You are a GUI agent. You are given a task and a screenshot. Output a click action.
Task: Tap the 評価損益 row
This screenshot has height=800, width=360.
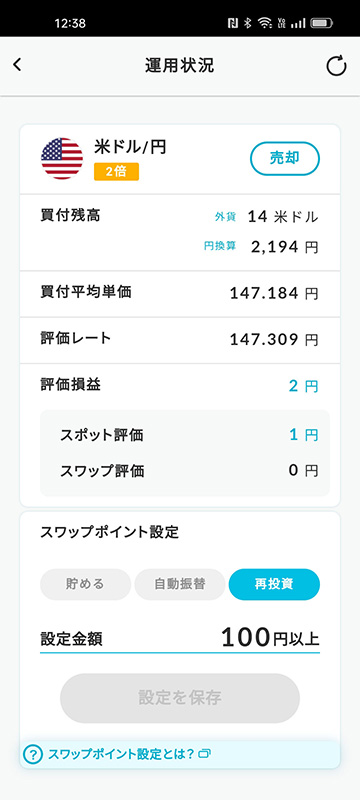(x=179, y=385)
